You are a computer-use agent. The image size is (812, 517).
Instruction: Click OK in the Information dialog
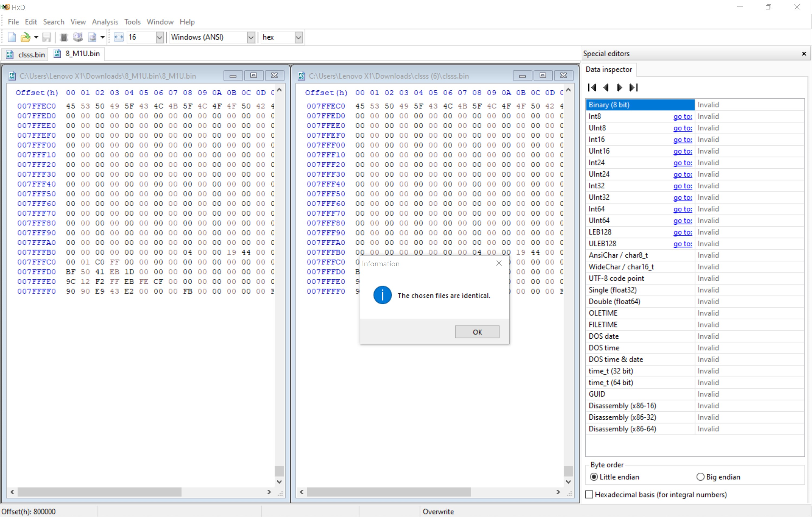477,332
